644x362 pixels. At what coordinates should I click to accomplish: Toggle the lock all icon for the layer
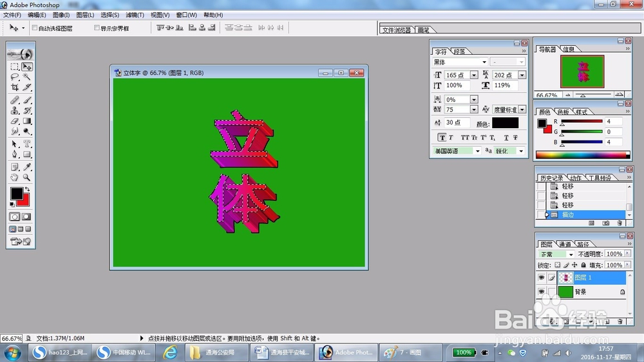point(583,265)
